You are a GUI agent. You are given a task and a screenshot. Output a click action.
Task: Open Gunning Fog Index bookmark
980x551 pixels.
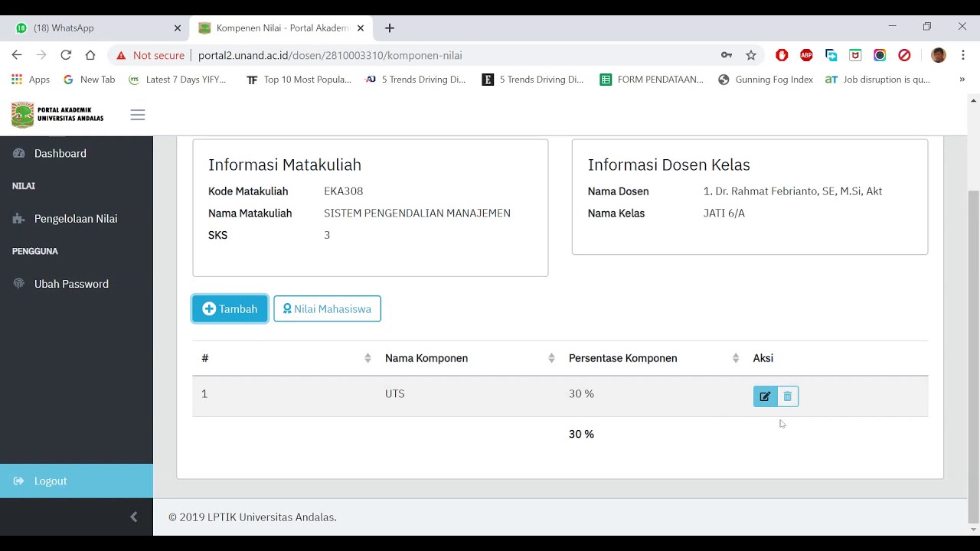click(766, 80)
